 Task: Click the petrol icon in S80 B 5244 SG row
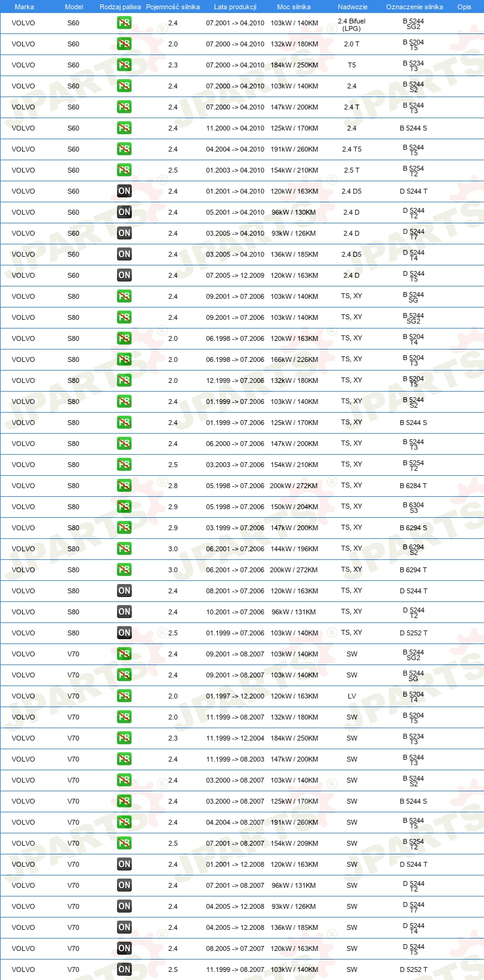[124, 296]
